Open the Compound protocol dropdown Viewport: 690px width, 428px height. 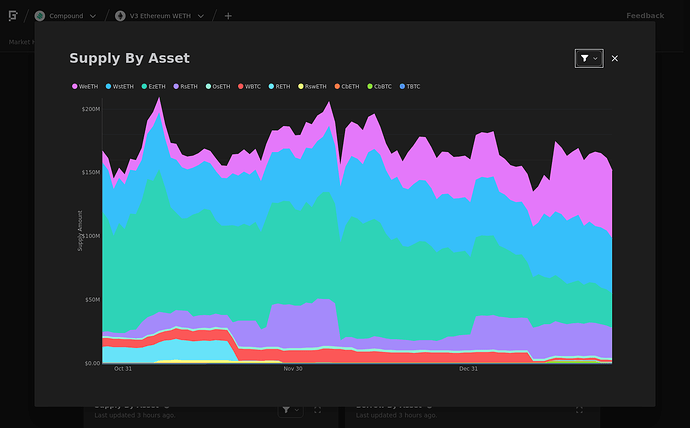tap(66, 16)
